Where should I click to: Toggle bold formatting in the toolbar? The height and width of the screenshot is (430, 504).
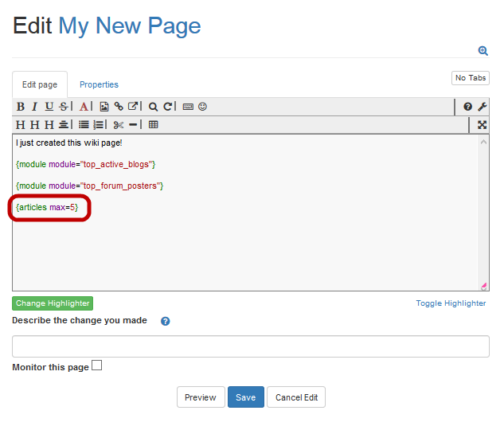pyautogui.click(x=21, y=107)
